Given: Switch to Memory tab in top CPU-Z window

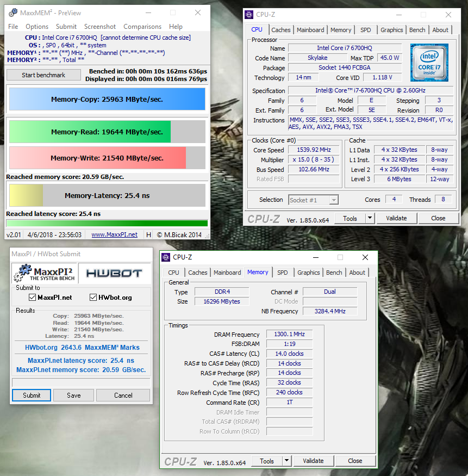Looking at the screenshot, I should coord(341,30).
